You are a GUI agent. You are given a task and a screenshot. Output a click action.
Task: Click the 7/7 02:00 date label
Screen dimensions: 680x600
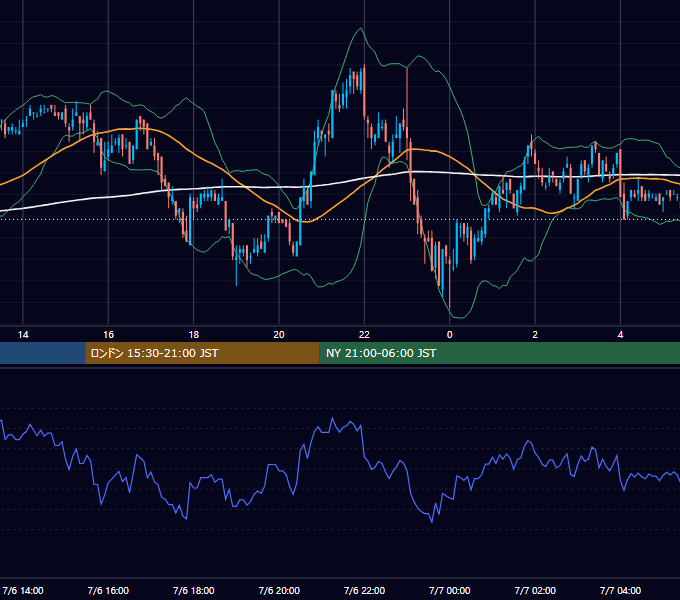(x=535, y=590)
